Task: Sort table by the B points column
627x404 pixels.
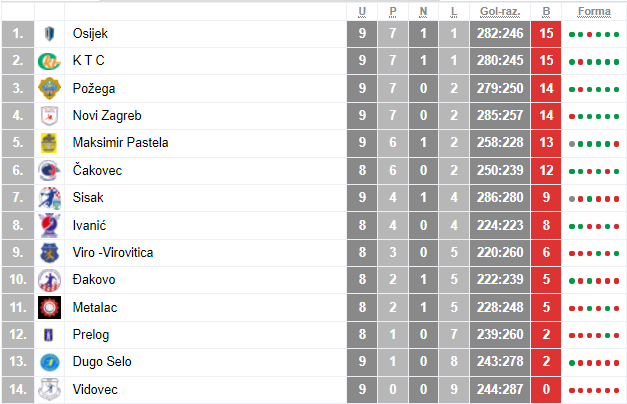Action: (x=546, y=11)
